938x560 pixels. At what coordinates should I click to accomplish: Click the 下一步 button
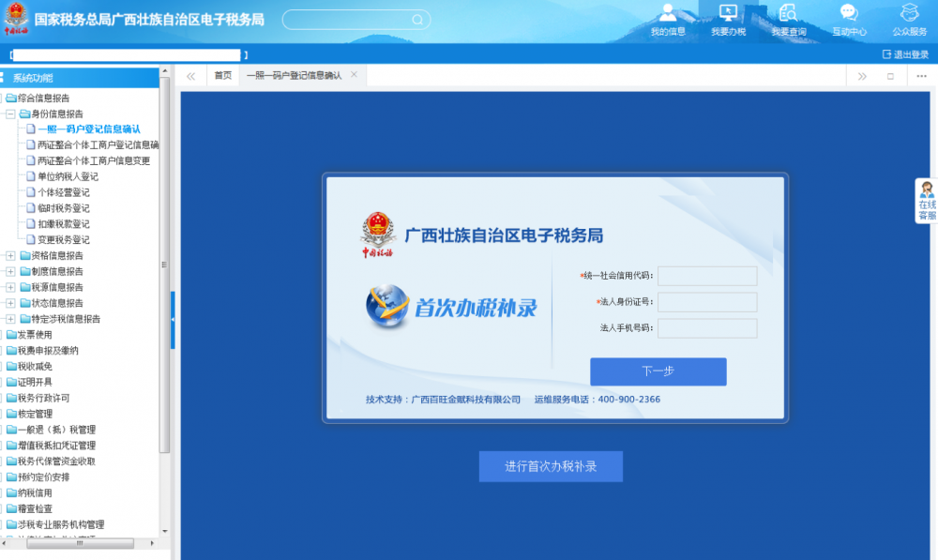(x=658, y=371)
